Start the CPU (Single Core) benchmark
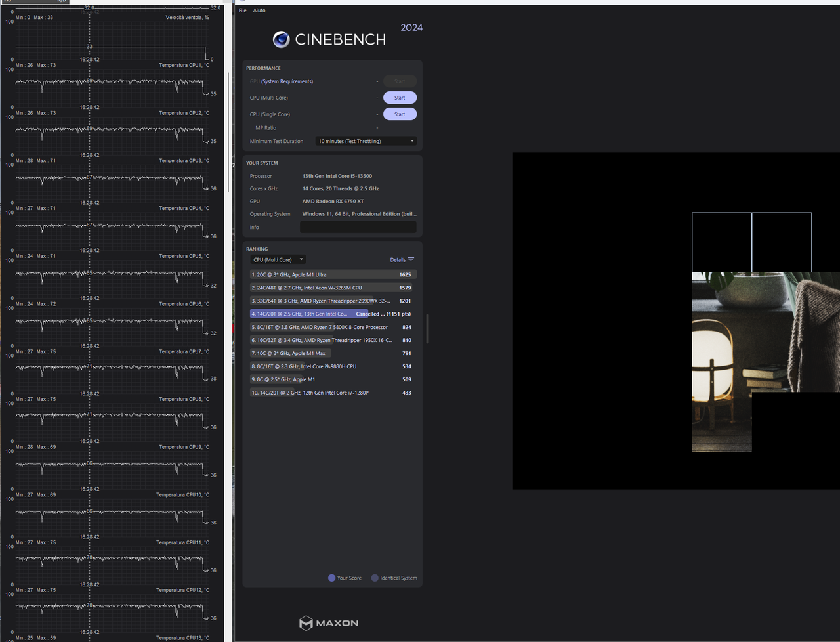Viewport: 840px width, 642px height. (x=400, y=114)
